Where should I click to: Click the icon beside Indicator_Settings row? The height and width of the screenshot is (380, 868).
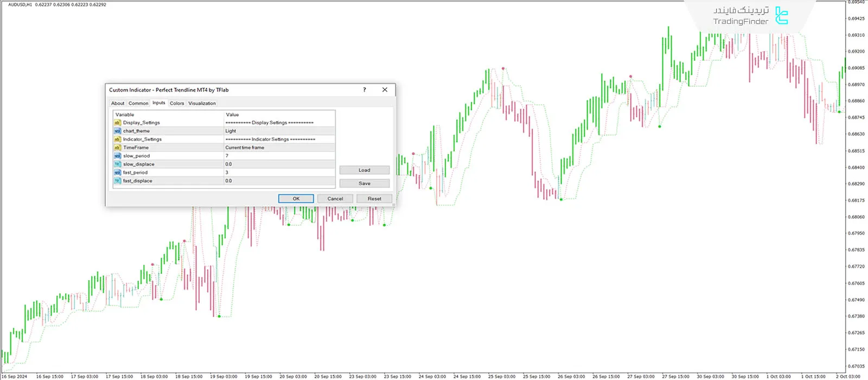[x=117, y=140]
